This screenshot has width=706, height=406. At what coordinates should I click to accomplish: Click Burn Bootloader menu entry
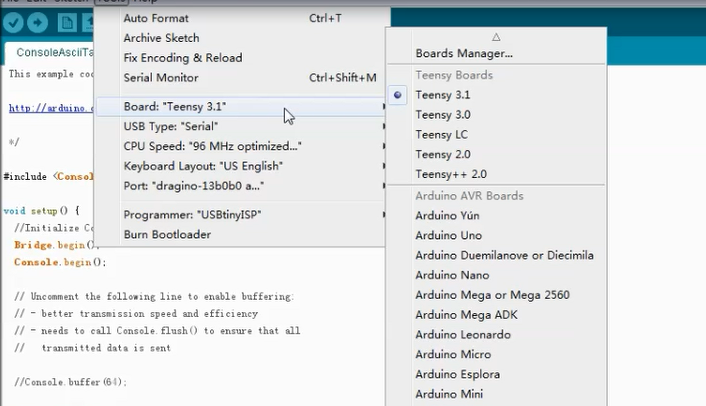pyautogui.click(x=241, y=235)
